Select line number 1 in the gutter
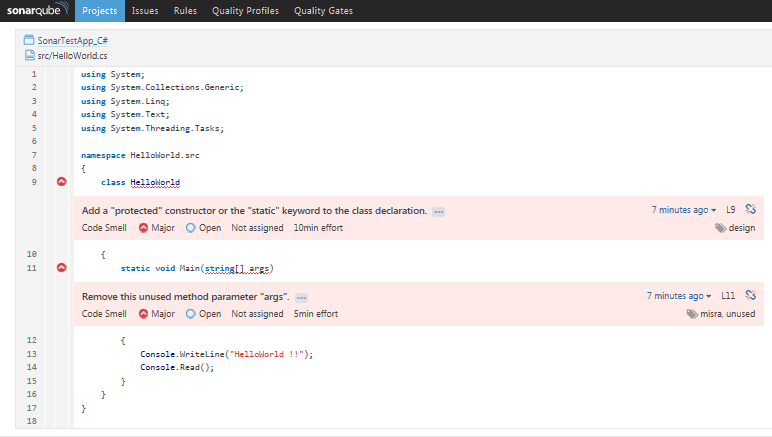This screenshot has height=437, width=772. [x=34, y=74]
